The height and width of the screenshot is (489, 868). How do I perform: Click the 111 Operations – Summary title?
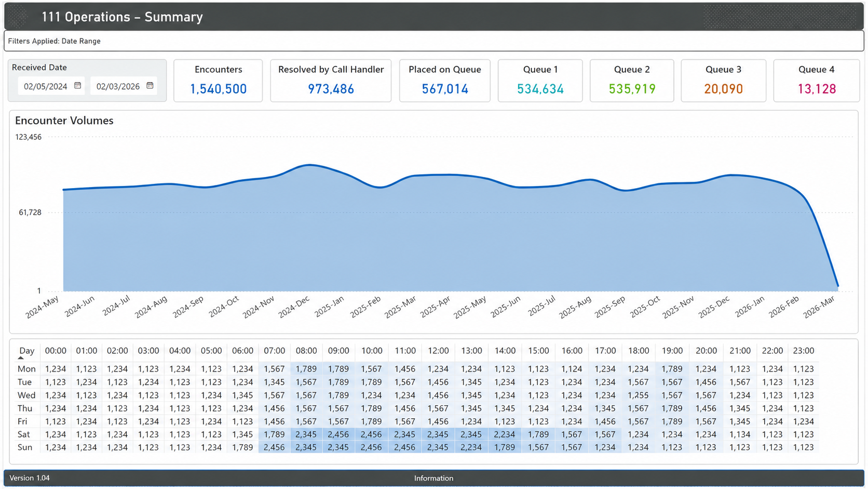point(122,17)
